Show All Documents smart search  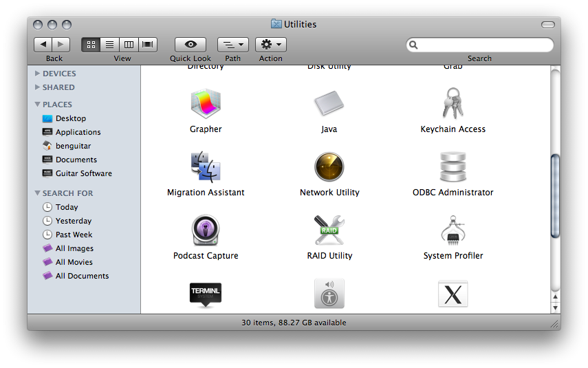click(x=76, y=276)
